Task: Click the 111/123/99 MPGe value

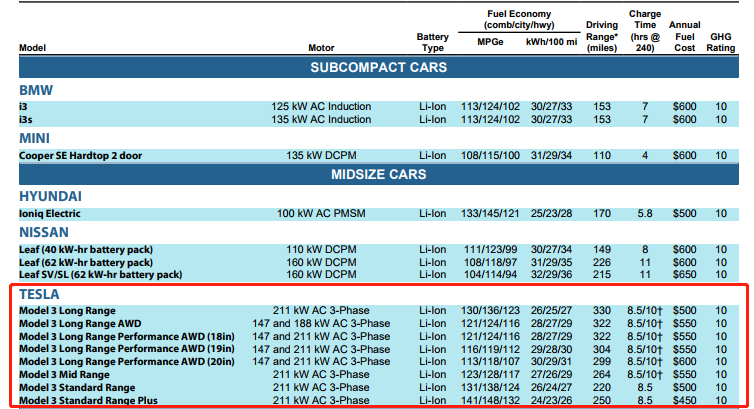Action: (x=490, y=249)
